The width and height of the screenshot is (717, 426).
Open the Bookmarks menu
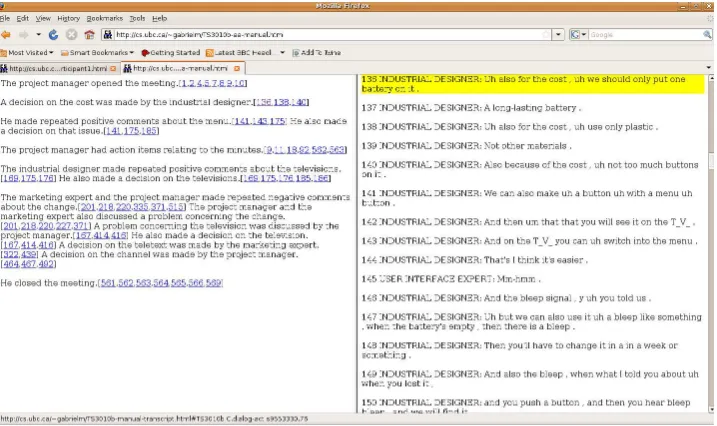(105, 18)
